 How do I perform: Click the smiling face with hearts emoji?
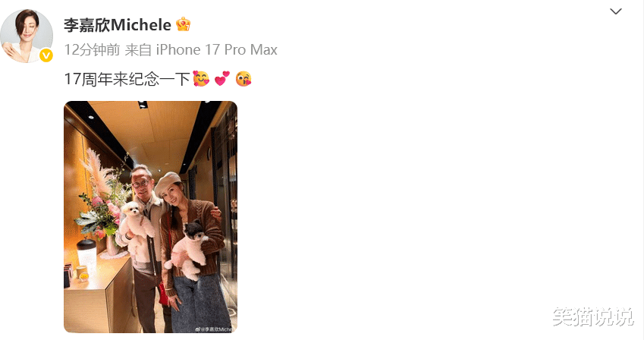(201, 78)
